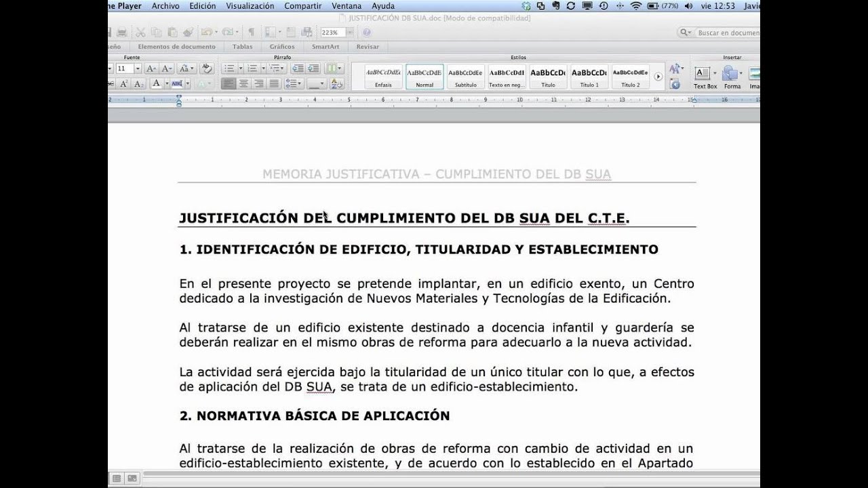This screenshot has width=868, height=488.
Task: Open the font size dropdown arrow
Action: [x=138, y=68]
